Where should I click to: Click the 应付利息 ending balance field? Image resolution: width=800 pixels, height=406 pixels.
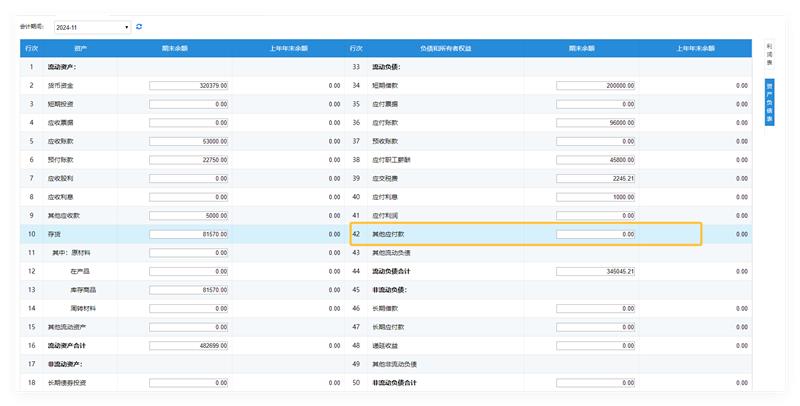pos(596,197)
